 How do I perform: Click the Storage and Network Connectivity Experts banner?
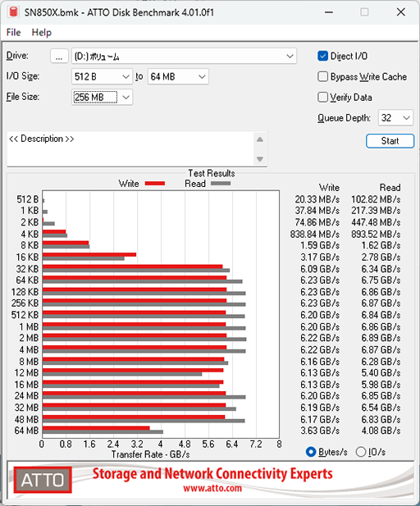212,474
